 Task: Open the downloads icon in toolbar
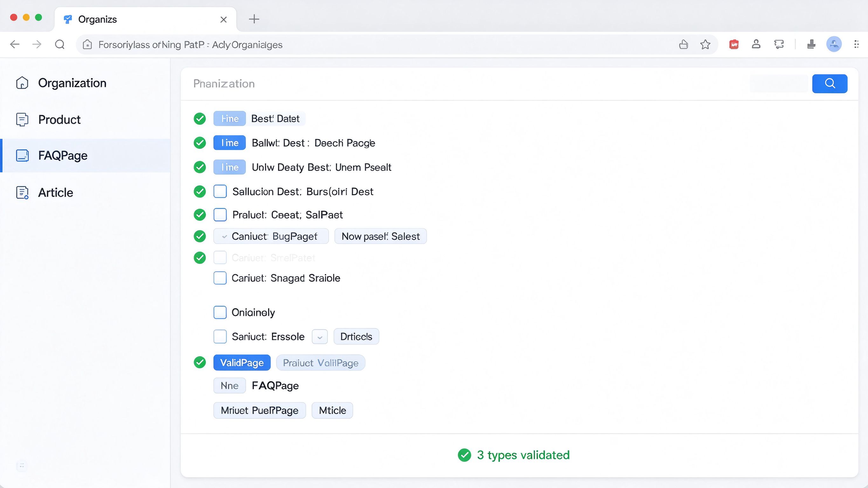pyautogui.click(x=811, y=44)
